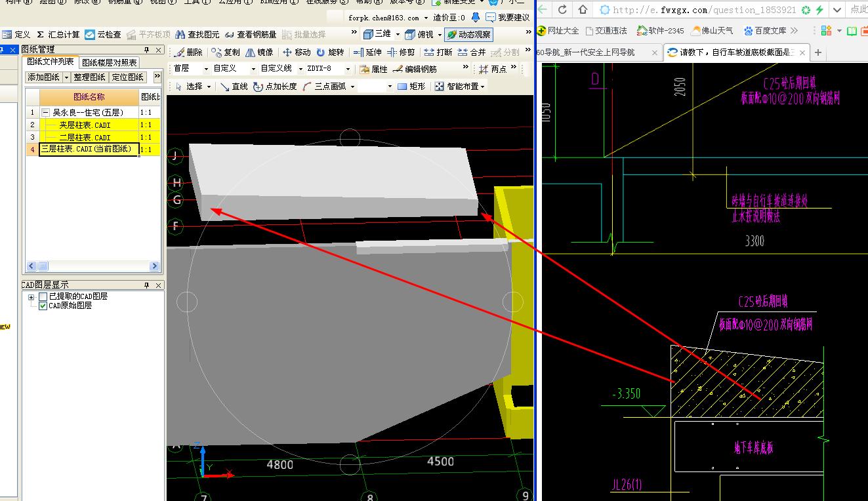Switch to 图纸楼层对照表 tab

pos(110,63)
